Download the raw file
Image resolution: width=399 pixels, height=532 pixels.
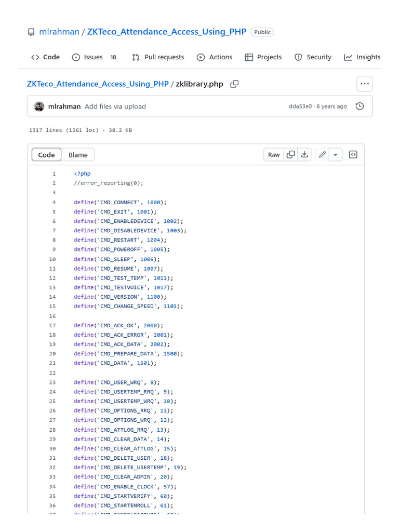(305, 154)
